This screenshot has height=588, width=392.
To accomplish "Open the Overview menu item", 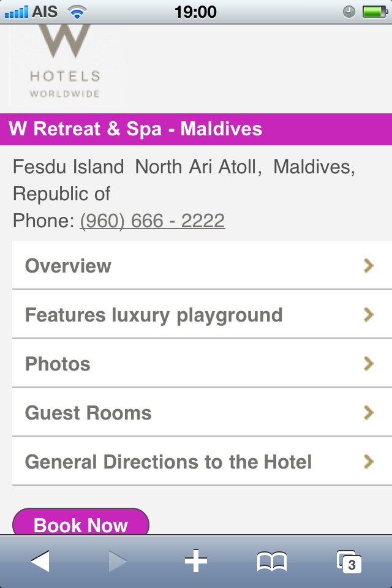I will coord(68,266).
